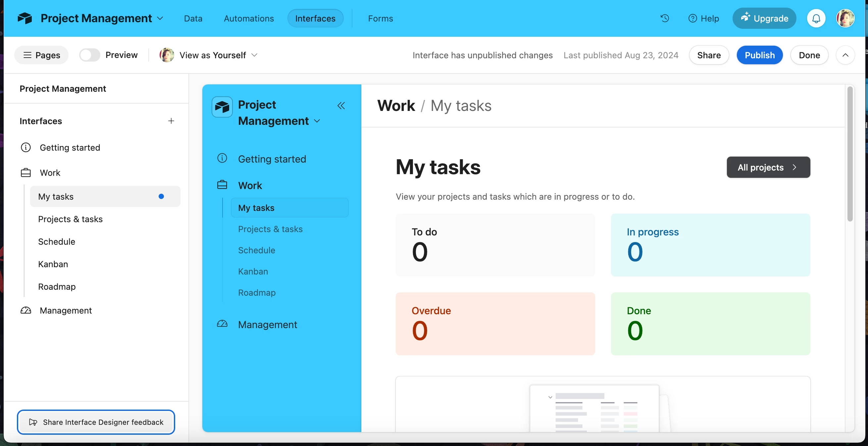Switch to the Automations tab
The image size is (868, 446).
click(249, 18)
